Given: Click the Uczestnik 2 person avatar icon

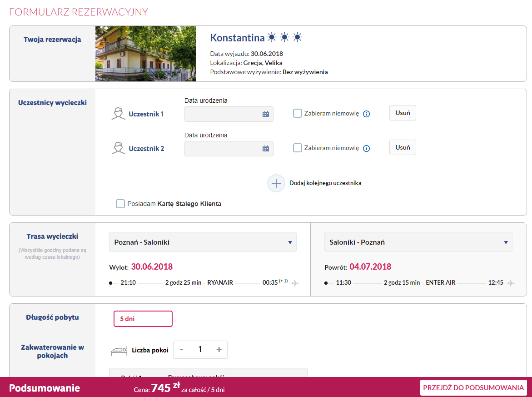Looking at the screenshot, I should (119, 148).
